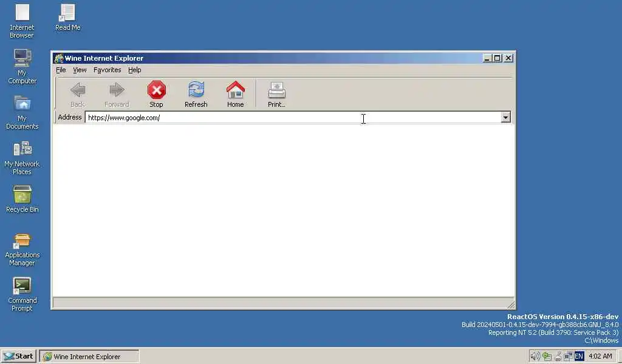Click the Back arrow toolbar button
This screenshot has height=364, width=622.
tap(77, 94)
